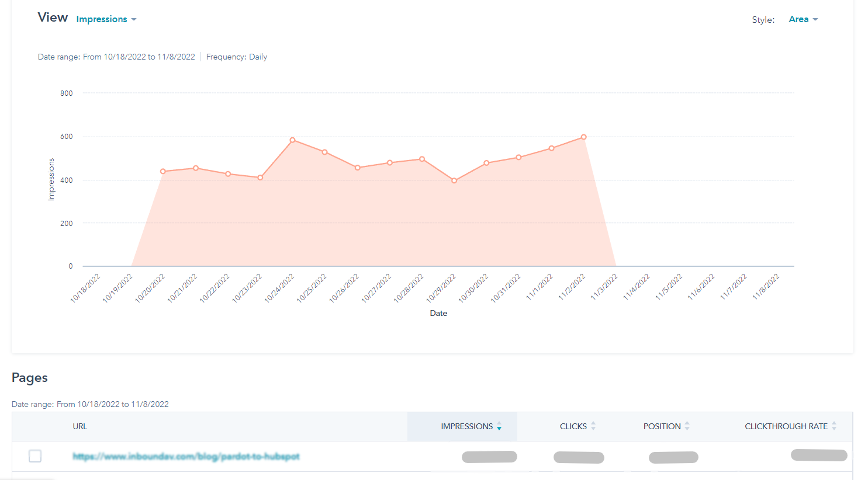
Task: Click the URL column header
Action: pos(80,426)
